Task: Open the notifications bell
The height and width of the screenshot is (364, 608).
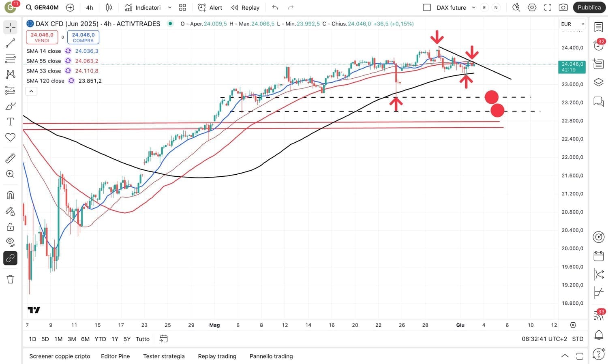Action: [599, 335]
